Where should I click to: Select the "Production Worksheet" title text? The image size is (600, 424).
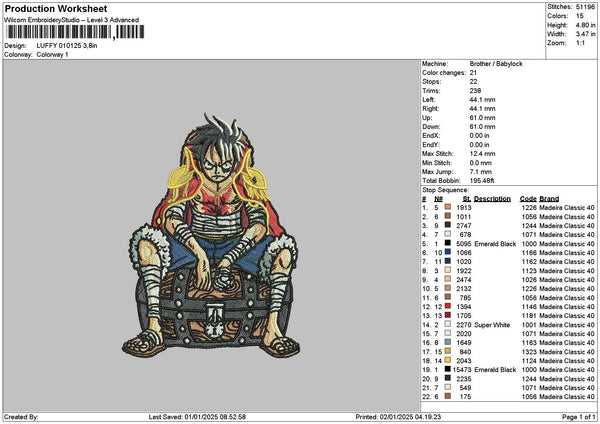pyautogui.click(x=56, y=8)
